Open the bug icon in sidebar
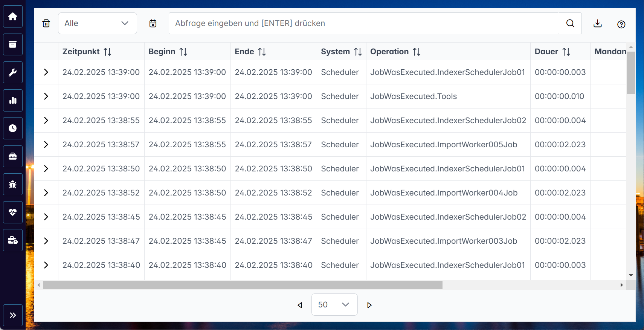This screenshot has width=644, height=330. [x=13, y=184]
